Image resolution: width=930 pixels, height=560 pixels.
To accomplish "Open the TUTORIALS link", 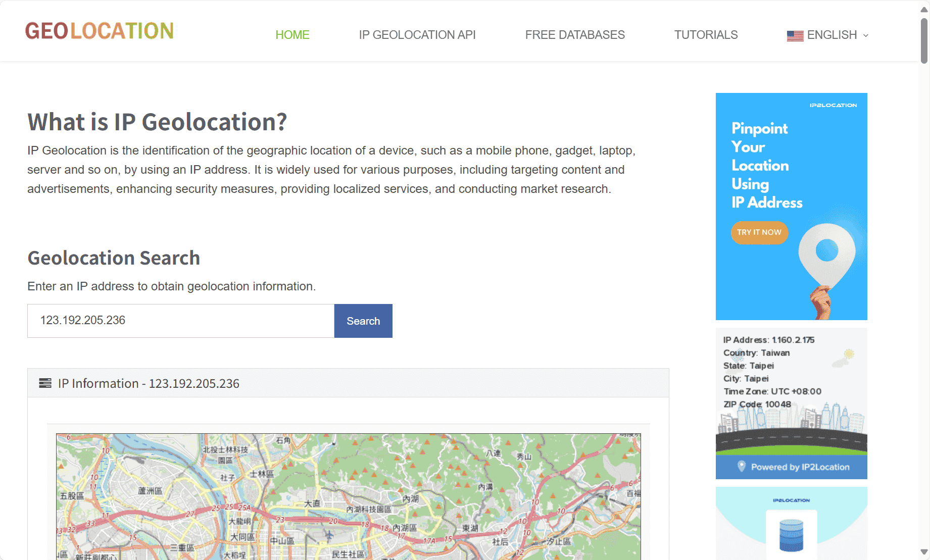I will click(706, 35).
